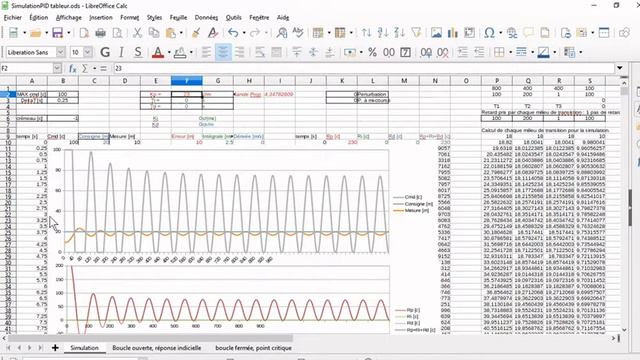Open the Borders dropdown arrow
Image resolution: width=640 pixels, height=360 pixels.
(511, 52)
